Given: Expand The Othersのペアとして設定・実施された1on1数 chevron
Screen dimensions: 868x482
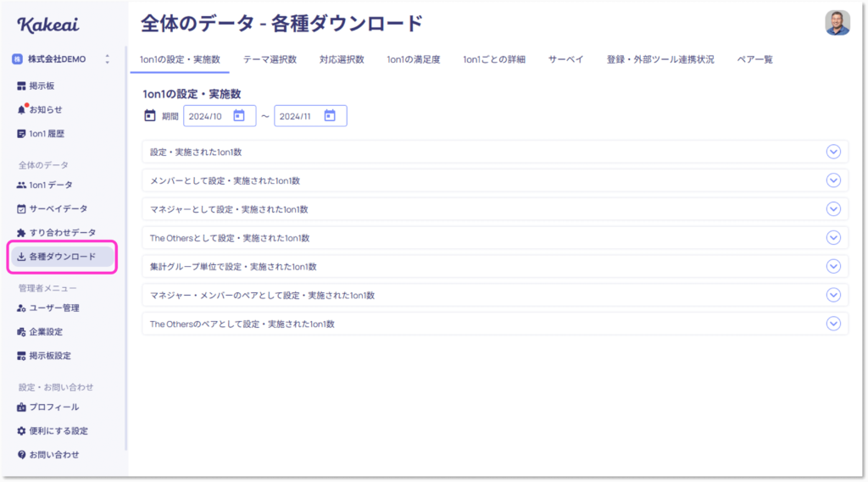Looking at the screenshot, I should tap(833, 324).
